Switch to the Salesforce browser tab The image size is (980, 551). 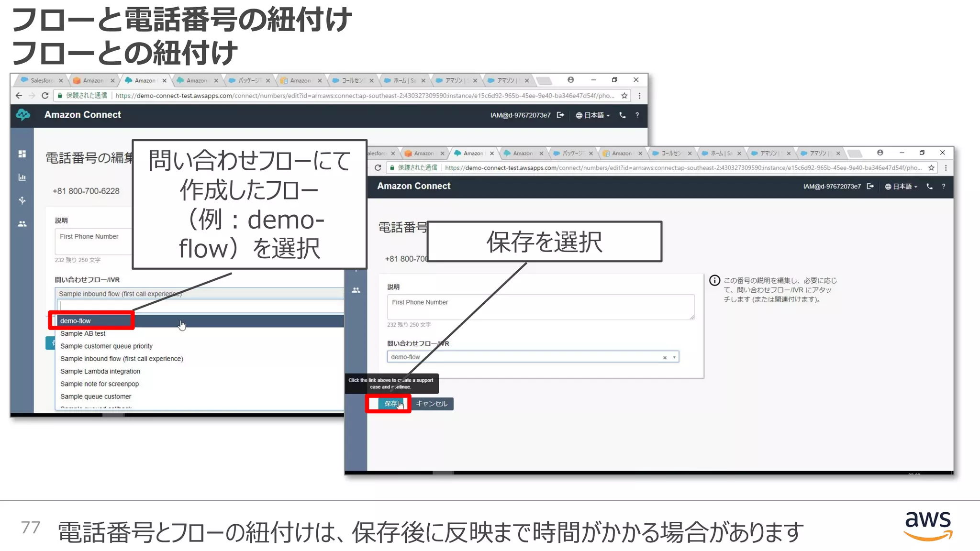tap(41, 80)
